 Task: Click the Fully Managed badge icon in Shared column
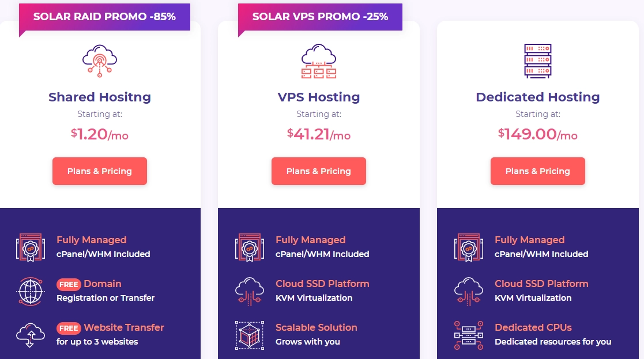pyautogui.click(x=31, y=247)
